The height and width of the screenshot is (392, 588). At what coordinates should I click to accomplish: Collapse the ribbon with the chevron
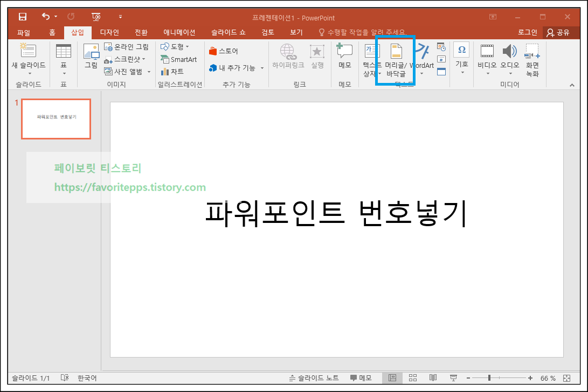click(572, 85)
